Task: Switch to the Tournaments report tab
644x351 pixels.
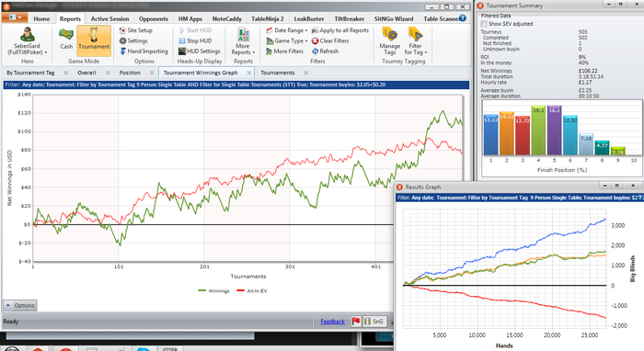Action: 278,73
